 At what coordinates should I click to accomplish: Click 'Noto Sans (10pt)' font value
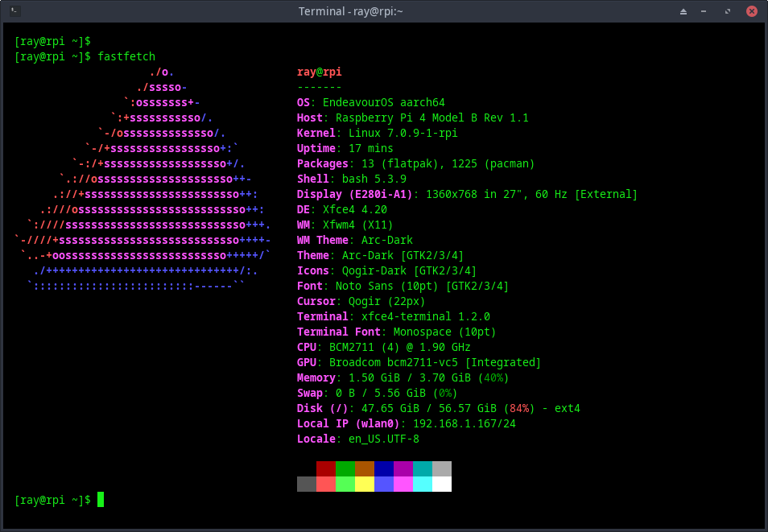point(386,286)
